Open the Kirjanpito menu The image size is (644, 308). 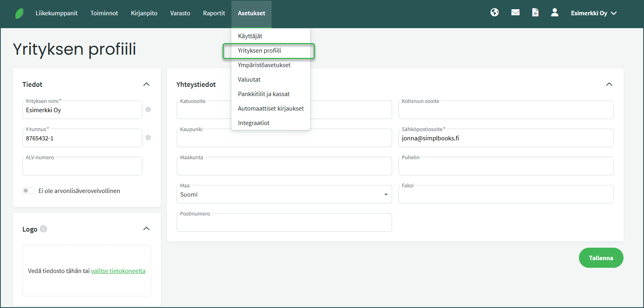[x=144, y=13]
